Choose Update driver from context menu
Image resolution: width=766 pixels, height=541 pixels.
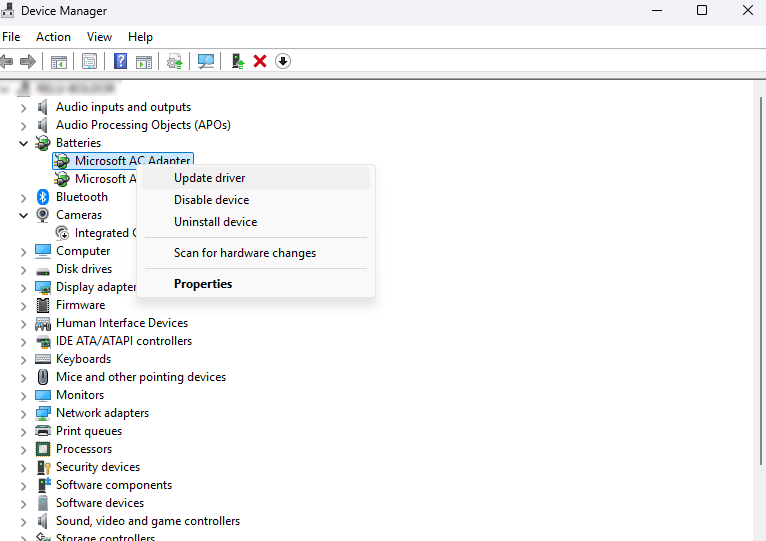[x=209, y=178]
